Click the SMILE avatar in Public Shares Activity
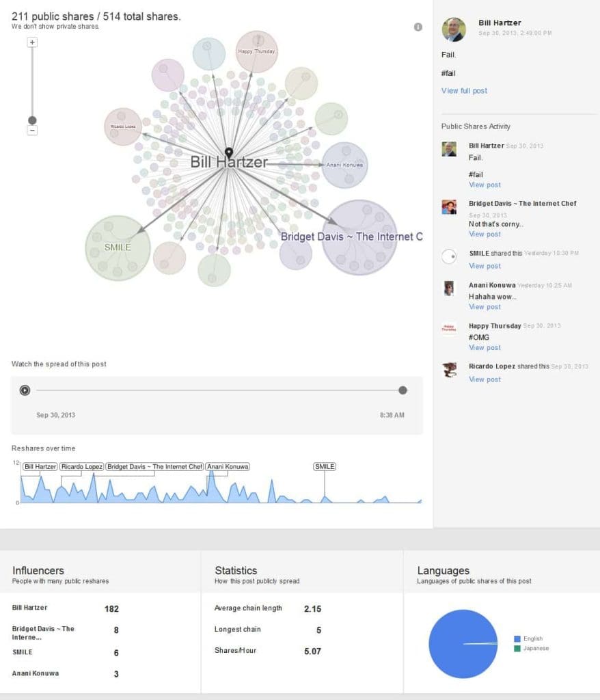600x700 pixels. [x=449, y=257]
